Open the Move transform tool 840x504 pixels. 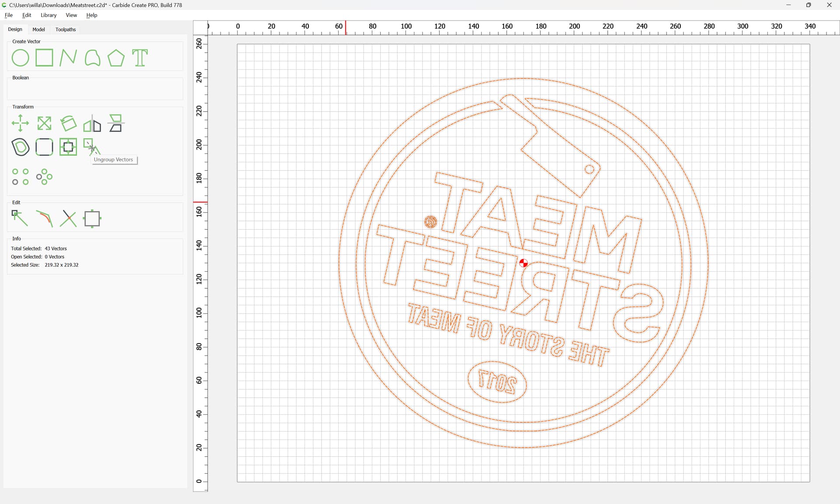pos(20,123)
